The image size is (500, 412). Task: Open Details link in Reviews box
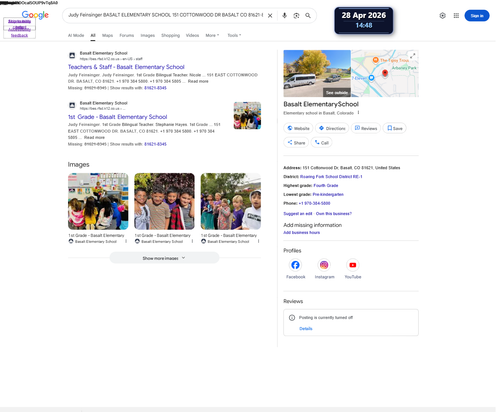[306, 329]
